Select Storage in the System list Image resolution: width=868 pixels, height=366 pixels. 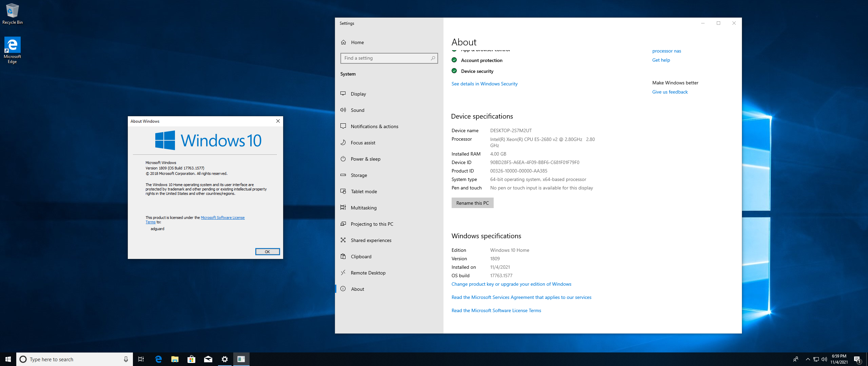(389, 175)
